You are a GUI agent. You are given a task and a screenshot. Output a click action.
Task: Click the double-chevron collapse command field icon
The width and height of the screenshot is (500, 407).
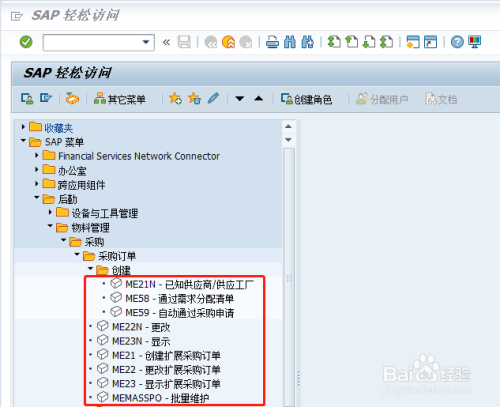point(166,42)
